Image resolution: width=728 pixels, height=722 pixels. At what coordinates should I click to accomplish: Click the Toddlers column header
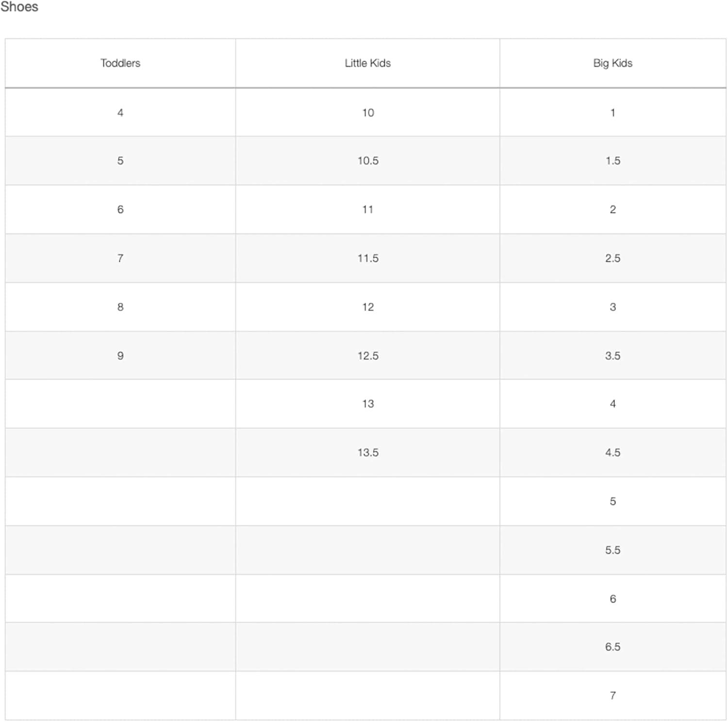(120, 63)
